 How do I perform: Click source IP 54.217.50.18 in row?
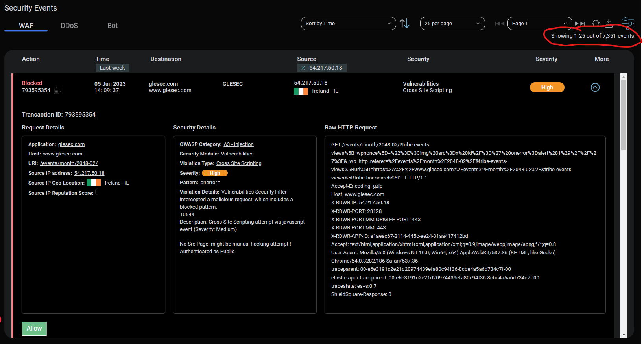tap(311, 83)
